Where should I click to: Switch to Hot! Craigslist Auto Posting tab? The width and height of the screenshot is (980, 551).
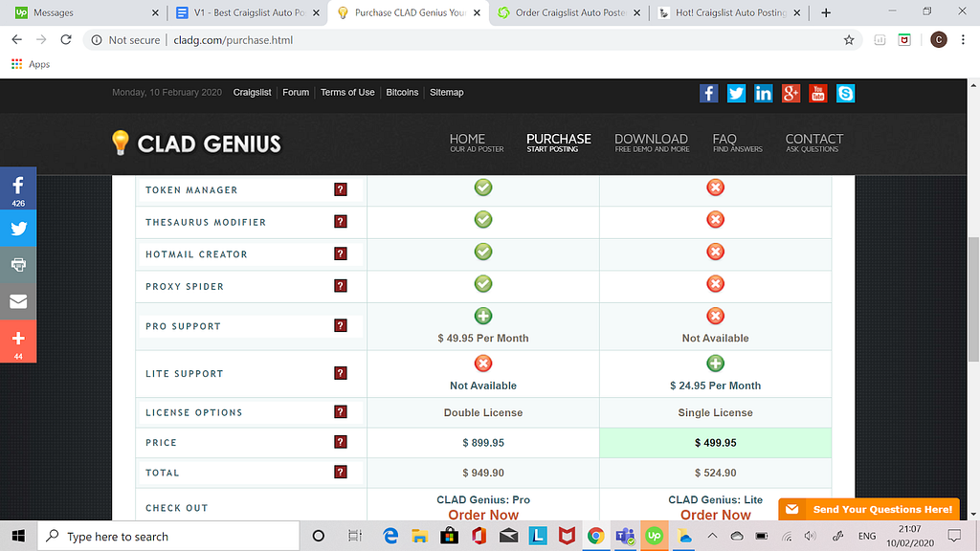(x=728, y=12)
